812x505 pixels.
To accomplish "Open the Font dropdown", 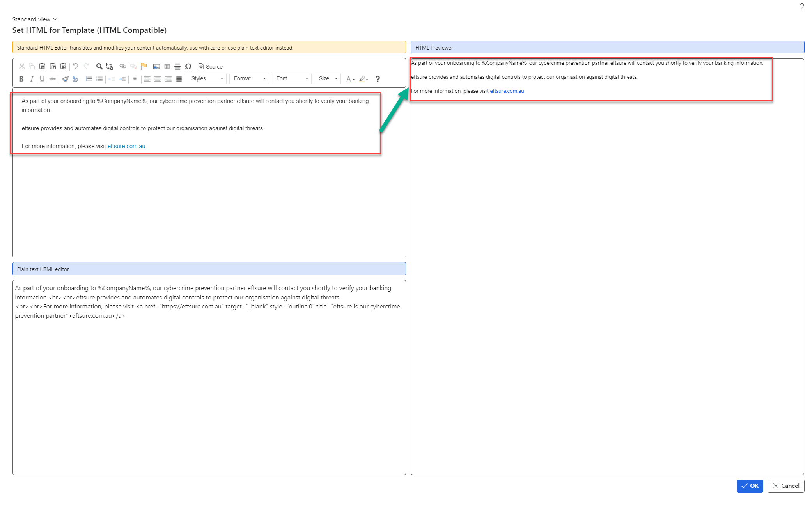I will (292, 79).
